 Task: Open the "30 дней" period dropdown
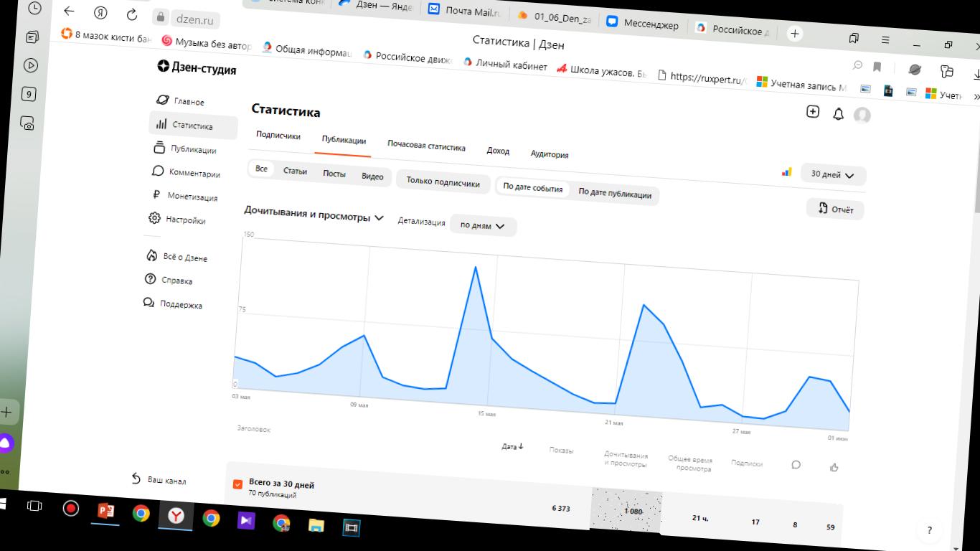pyautogui.click(x=833, y=175)
